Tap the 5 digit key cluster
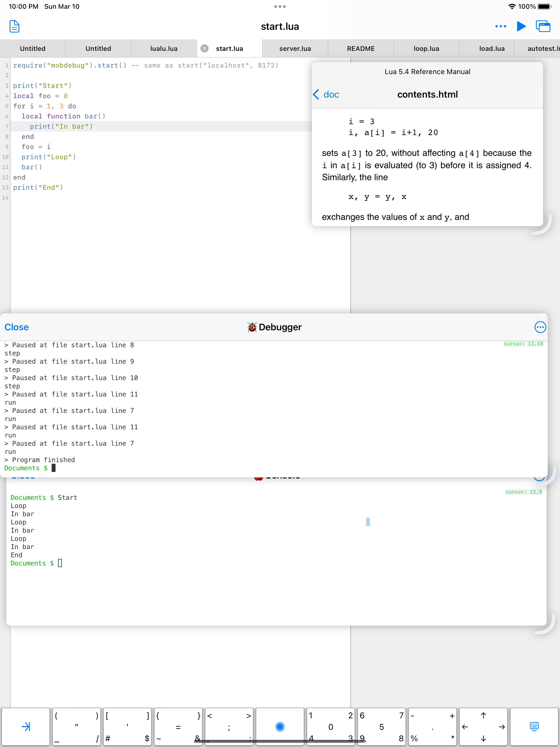560x747 pixels. (382, 726)
